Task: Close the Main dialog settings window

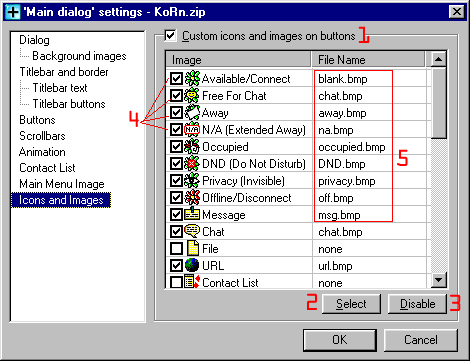Action: (x=457, y=12)
